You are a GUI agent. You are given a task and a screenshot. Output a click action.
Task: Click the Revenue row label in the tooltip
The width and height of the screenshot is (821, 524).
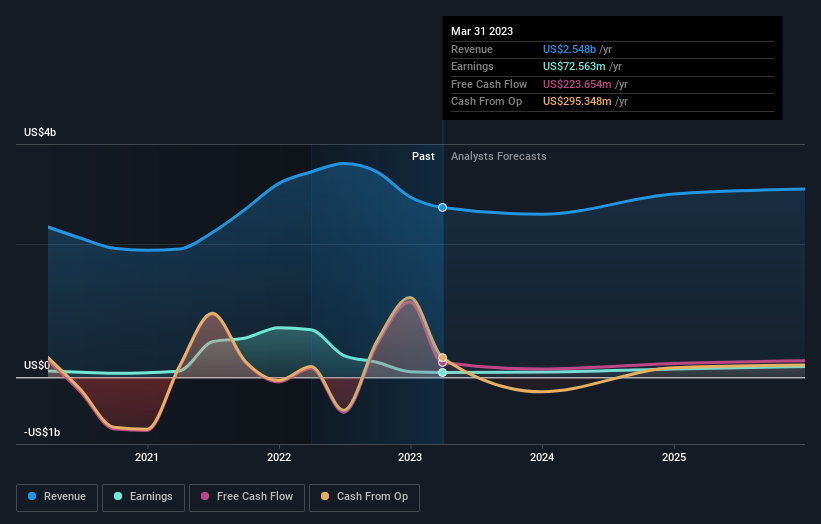(x=472, y=49)
